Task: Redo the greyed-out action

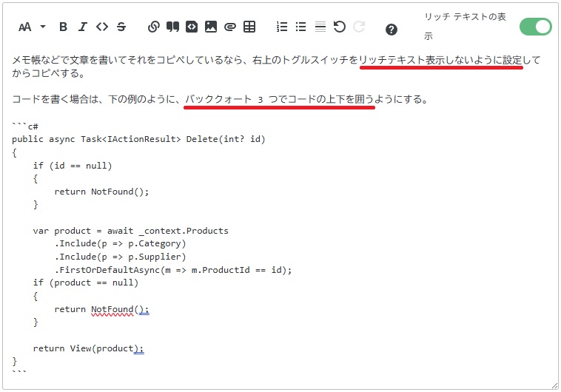Action: point(359,27)
